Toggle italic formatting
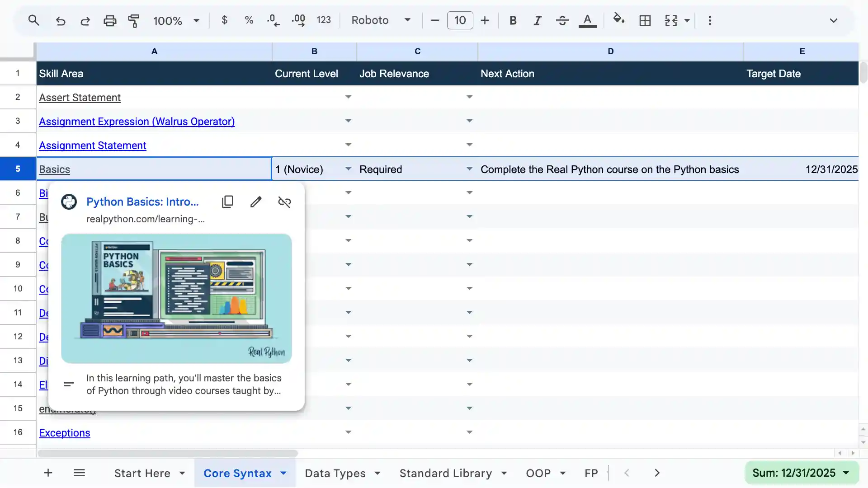 538,20
